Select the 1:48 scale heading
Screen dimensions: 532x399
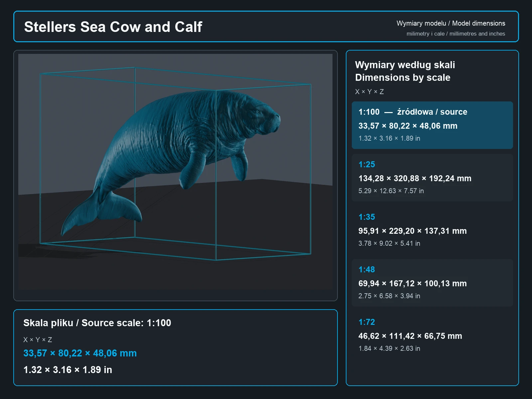367,269
